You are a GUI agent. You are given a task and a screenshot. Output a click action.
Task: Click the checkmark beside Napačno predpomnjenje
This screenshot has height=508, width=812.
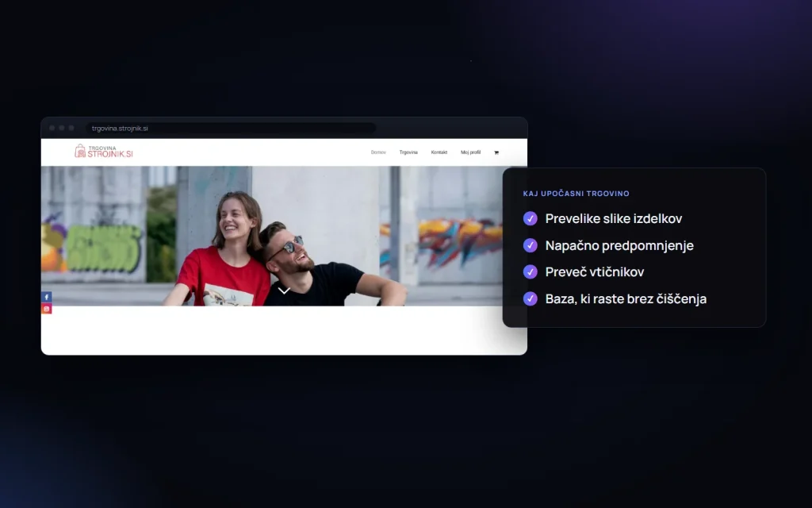click(530, 245)
